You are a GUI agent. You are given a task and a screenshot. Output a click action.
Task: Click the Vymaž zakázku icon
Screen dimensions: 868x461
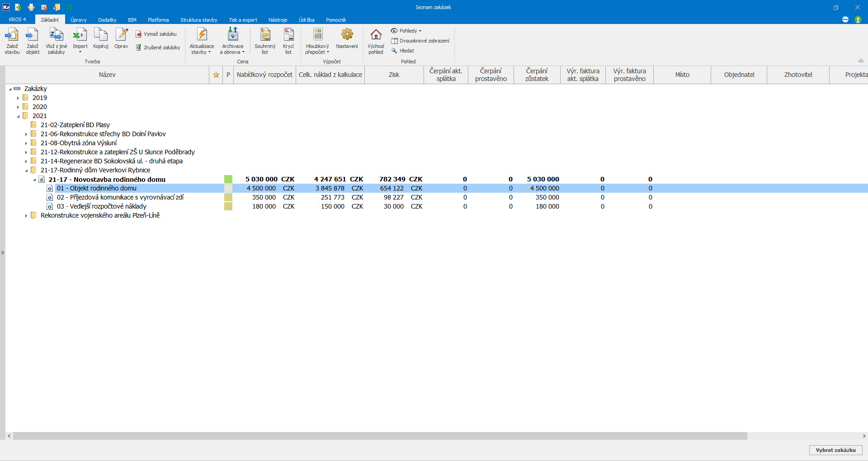tap(139, 34)
